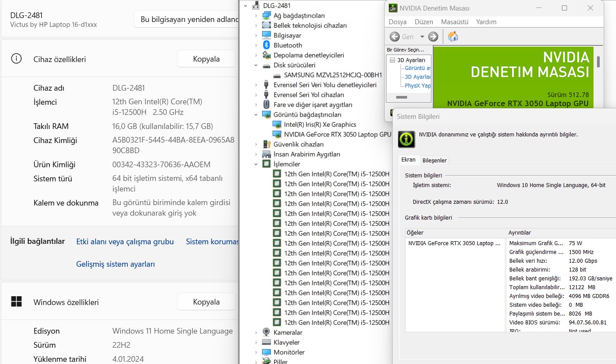This screenshot has width=616, height=364.
Task: Open Etki alanı veya çalışma grubu link
Action: 125,242
